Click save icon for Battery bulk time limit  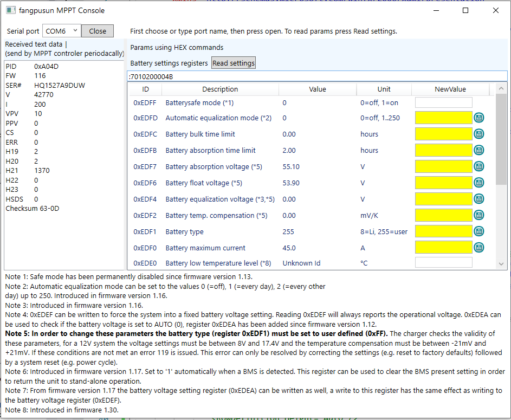478,134
